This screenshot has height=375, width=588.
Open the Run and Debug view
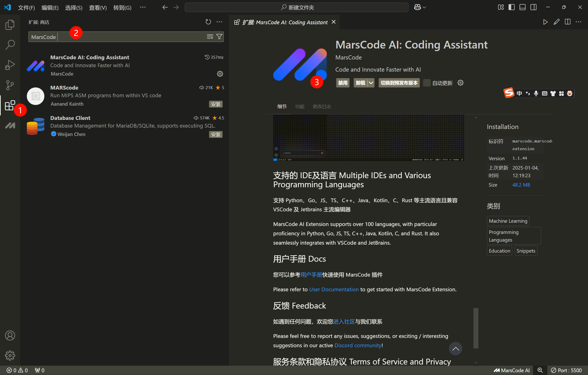click(x=10, y=65)
